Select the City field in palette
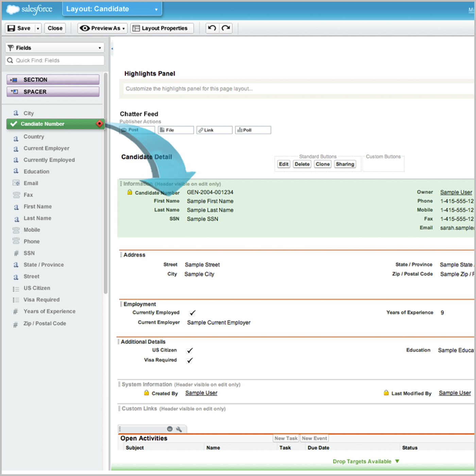Image resolution: width=476 pixels, height=476 pixels. tap(29, 113)
